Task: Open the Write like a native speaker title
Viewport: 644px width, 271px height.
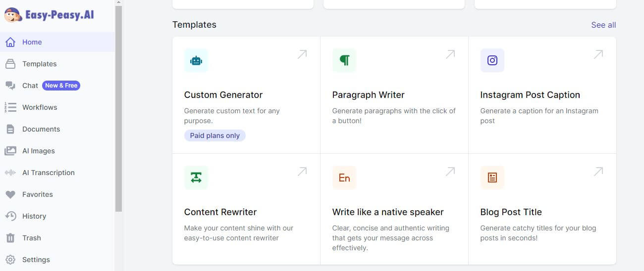Action: [387, 212]
